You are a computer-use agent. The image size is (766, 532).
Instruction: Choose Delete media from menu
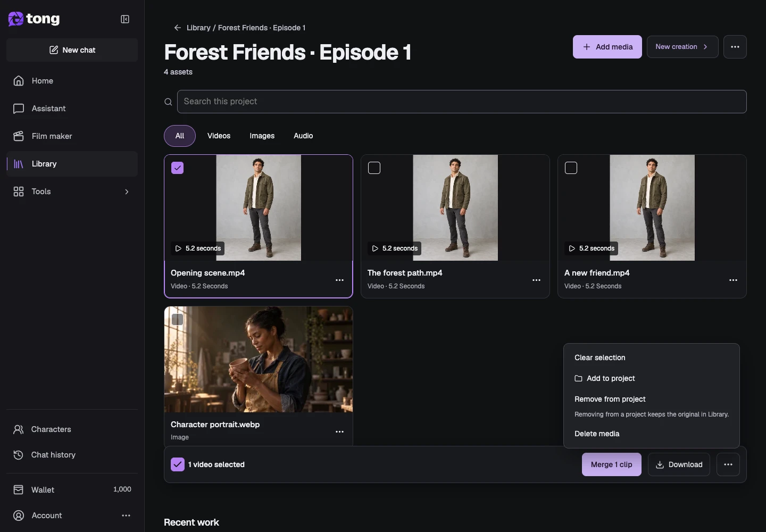tap(652, 434)
